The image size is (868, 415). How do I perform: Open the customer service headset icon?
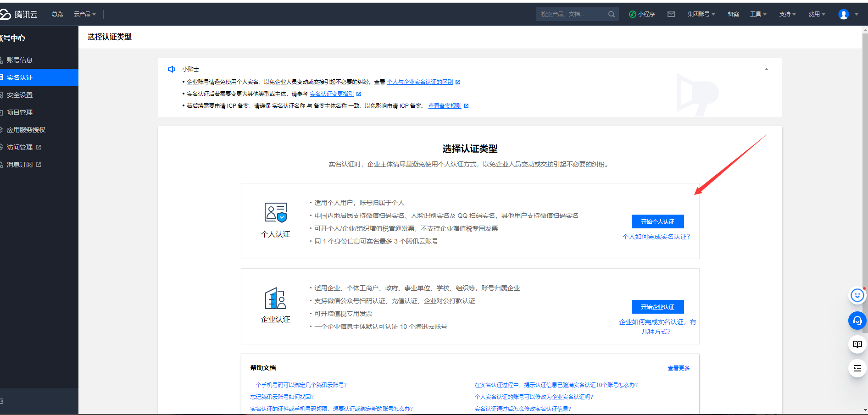857,321
